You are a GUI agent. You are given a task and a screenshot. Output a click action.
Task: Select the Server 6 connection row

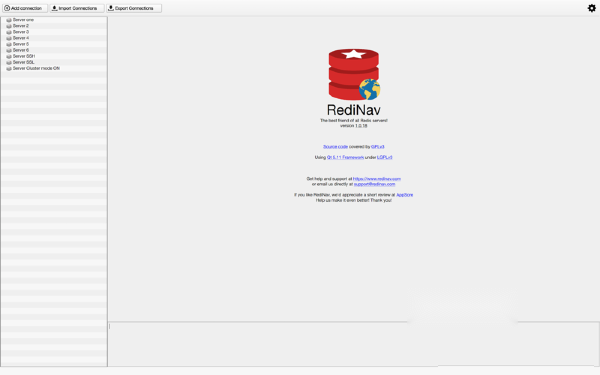[54, 50]
